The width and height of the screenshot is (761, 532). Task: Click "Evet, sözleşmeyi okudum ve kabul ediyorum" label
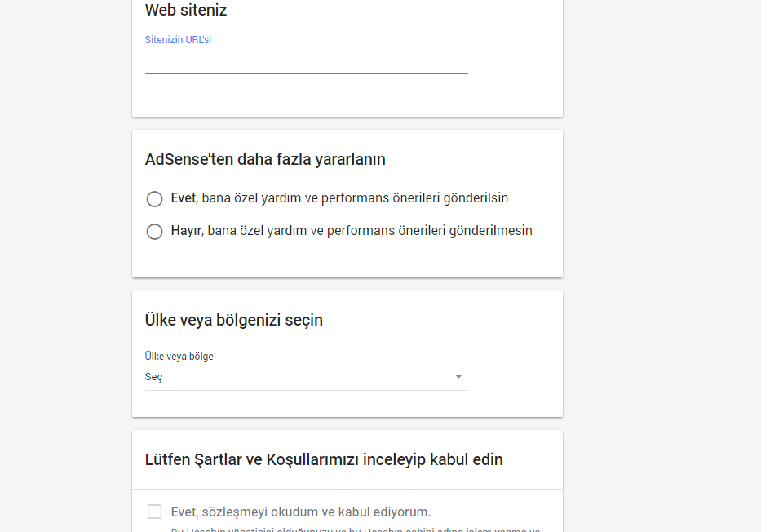[x=300, y=512]
